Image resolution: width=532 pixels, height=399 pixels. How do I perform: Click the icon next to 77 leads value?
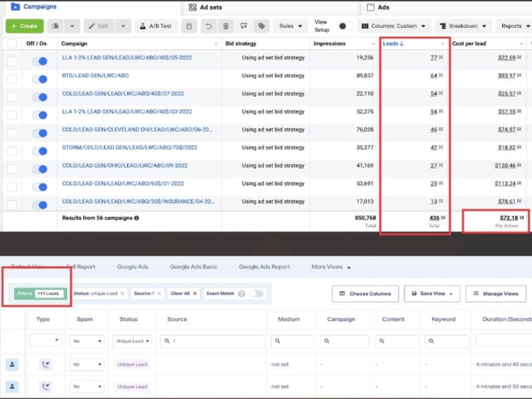point(440,57)
